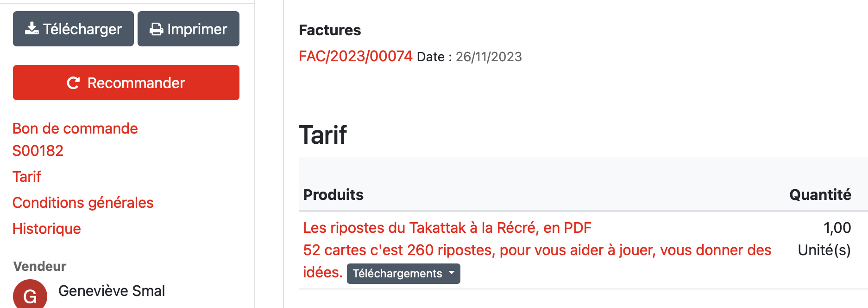Click the Télécharger button
Viewport: 868px width, 308px height.
click(73, 29)
